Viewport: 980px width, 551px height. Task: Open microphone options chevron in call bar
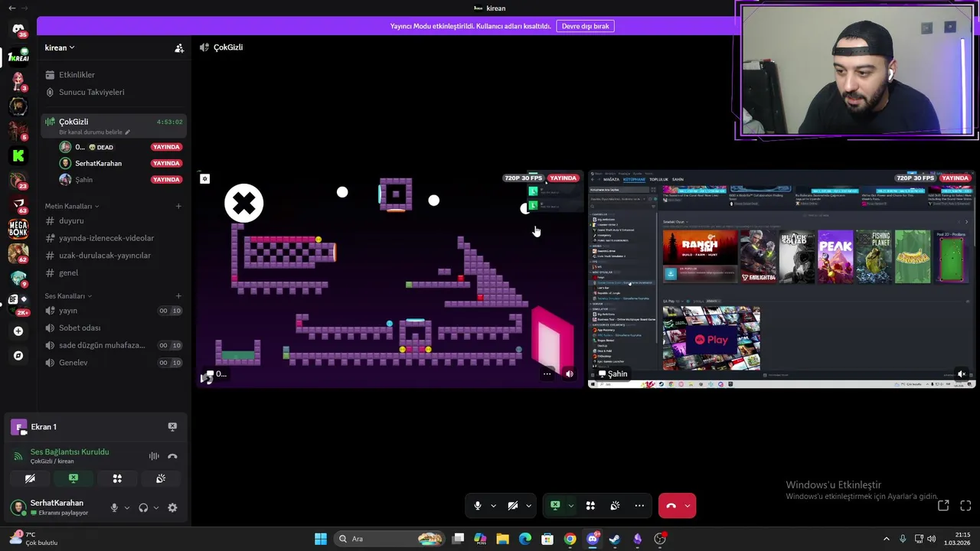tap(493, 506)
